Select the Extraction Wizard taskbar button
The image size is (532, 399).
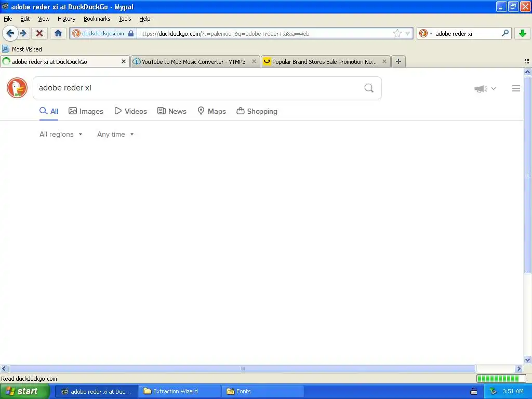(180, 392)
